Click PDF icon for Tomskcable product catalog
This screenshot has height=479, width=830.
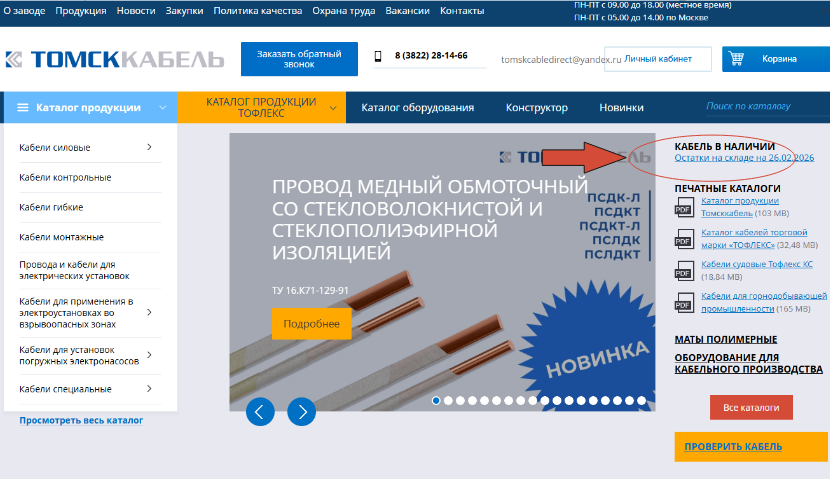click(x=684, y=209)
